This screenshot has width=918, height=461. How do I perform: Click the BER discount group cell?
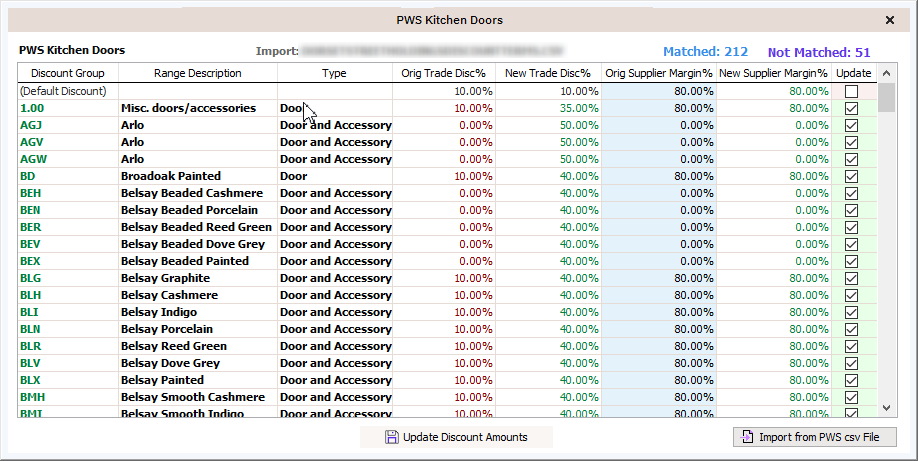click(68, 227)
